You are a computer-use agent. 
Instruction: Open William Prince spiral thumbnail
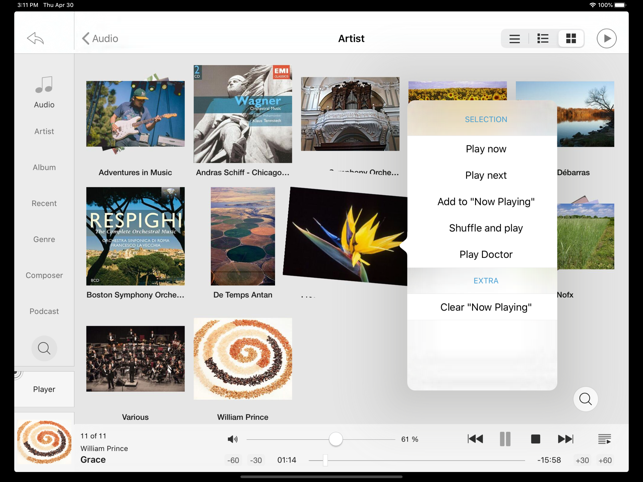point(243,359)
